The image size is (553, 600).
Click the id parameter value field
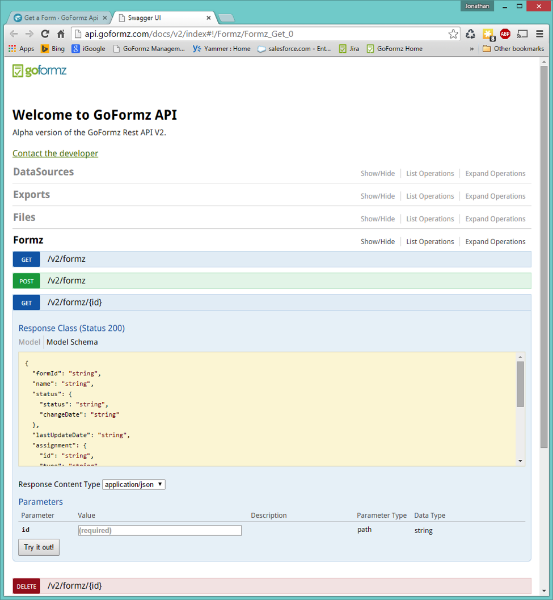point(160,530)
